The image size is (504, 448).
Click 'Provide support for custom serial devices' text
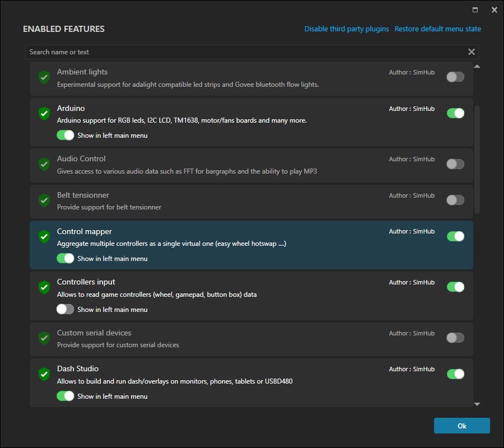pyautogui.click(x=118, y=345)
